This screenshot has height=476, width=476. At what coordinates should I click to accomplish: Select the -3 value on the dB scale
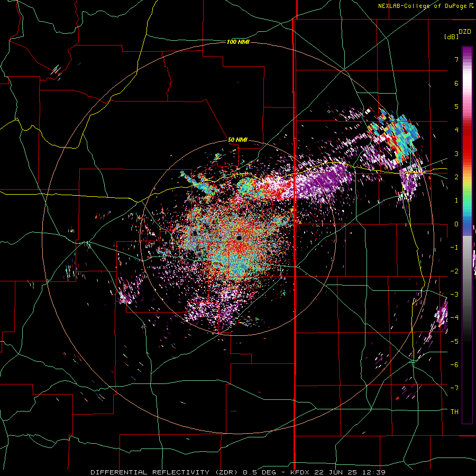tap(454, 294)
